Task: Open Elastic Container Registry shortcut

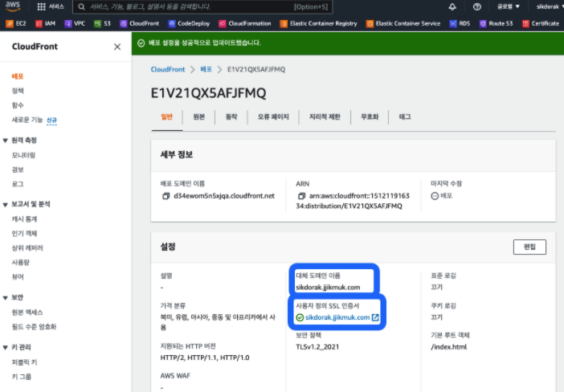Action: click(319, 24)
